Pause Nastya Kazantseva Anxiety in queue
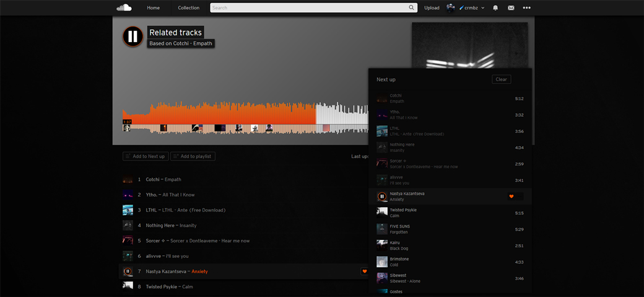The image size is (644, 297). point(382,197)
